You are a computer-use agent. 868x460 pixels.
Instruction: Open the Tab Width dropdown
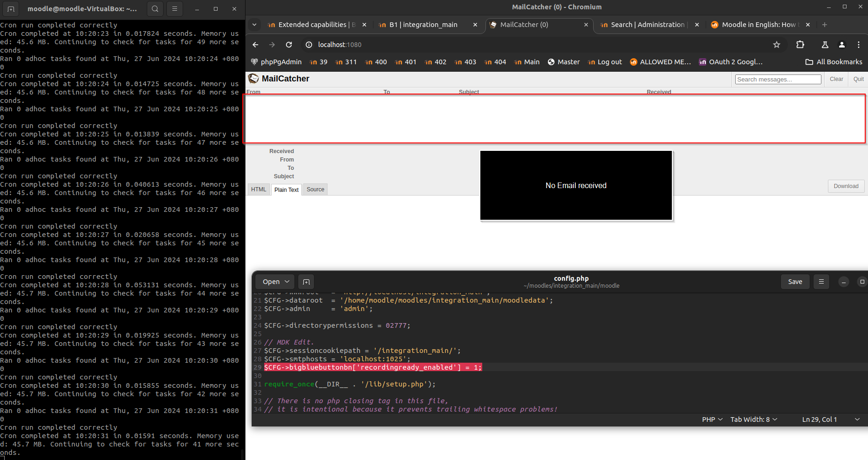pyautogui.click(x=754, y=419)
